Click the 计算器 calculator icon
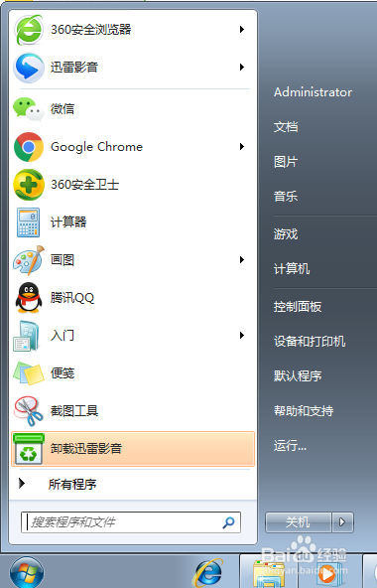The image size is (377, 588). 29,222
